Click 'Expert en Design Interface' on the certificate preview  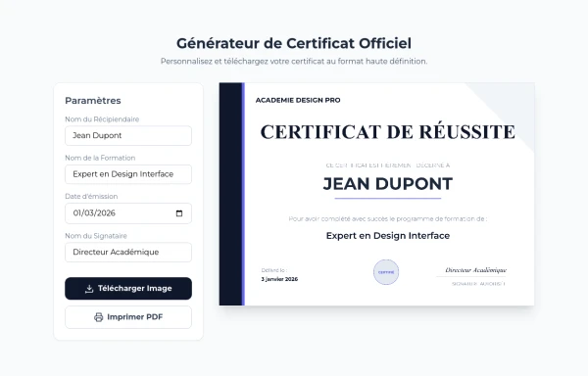point(388,236)
